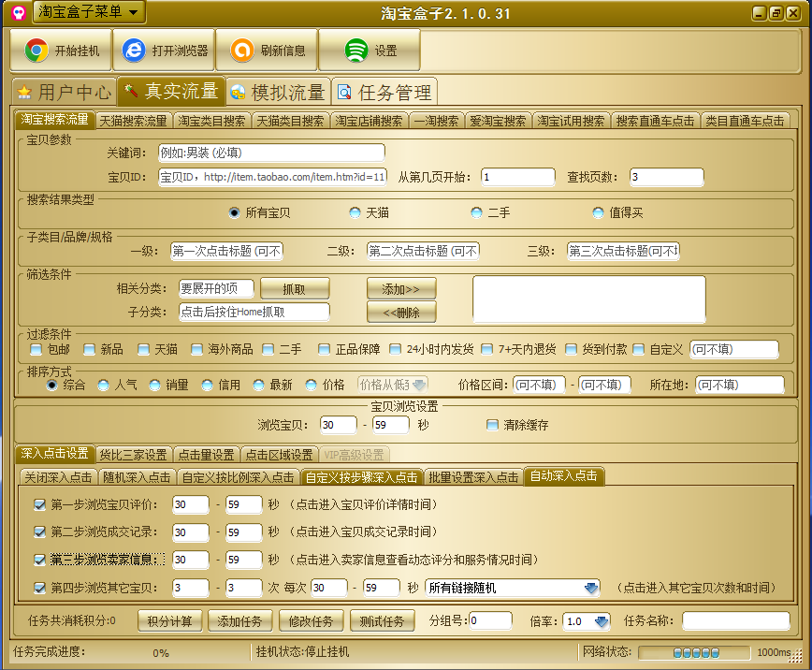Select the 值得买 radio button
This screenshot has height=670, width=812.
[x=598, y=212]
